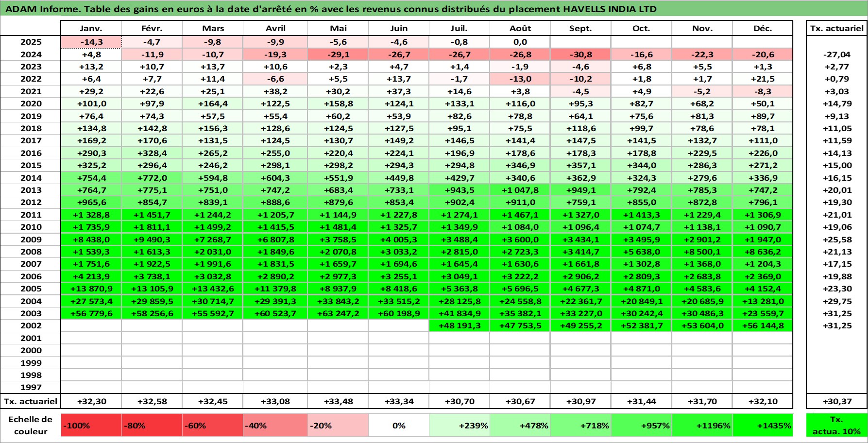Click the +957% green legend swatch
This screenshot has height=443, width=868.
(641, 426)
